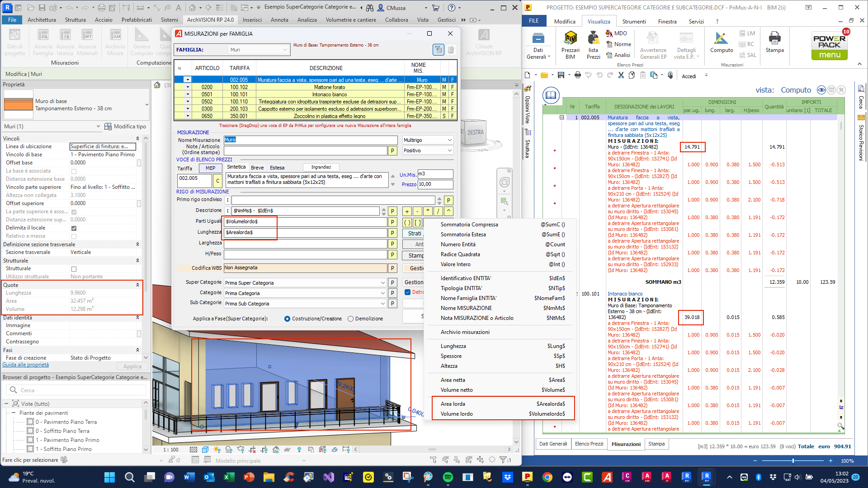Viewport: 868px width, 488px height.
Task: Open ArchVISION RP 24.0 ribbon tab
Action: [210, 19]
